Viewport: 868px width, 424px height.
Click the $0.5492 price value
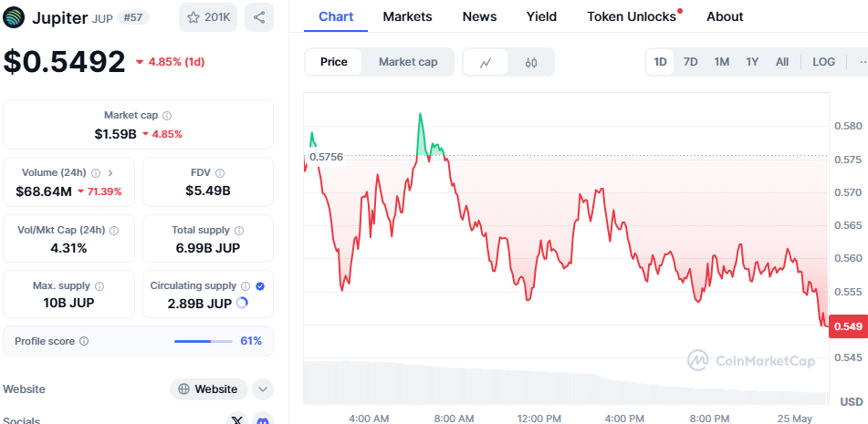click(64, 61)
